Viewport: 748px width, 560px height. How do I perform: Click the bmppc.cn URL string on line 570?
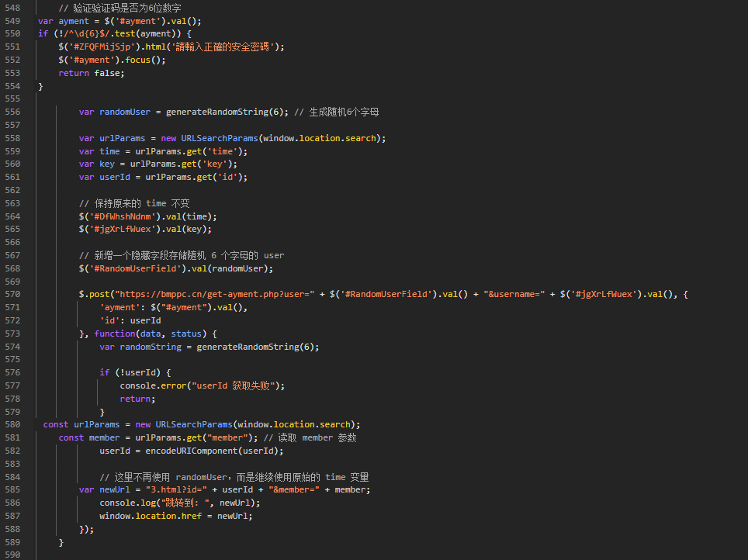pos(215,294)
